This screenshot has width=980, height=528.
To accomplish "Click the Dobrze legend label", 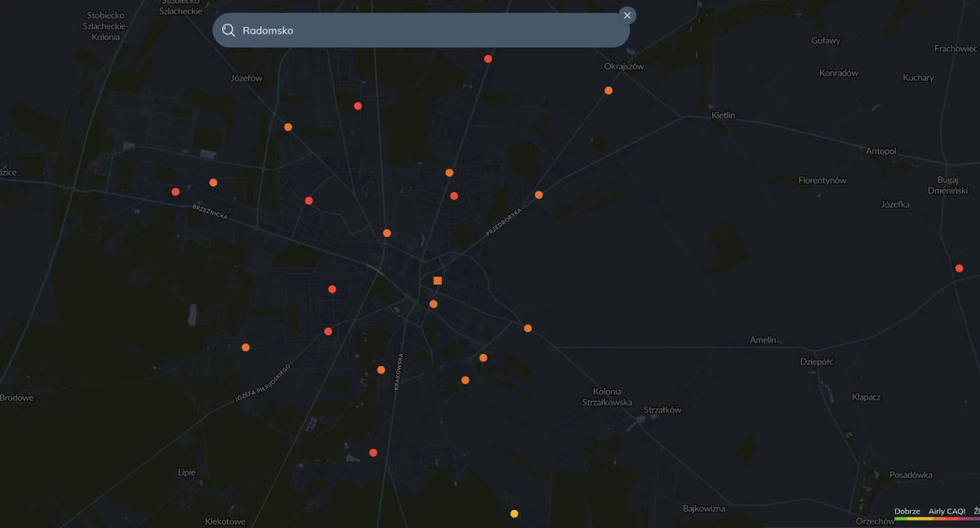I will (x=907, y=511).
